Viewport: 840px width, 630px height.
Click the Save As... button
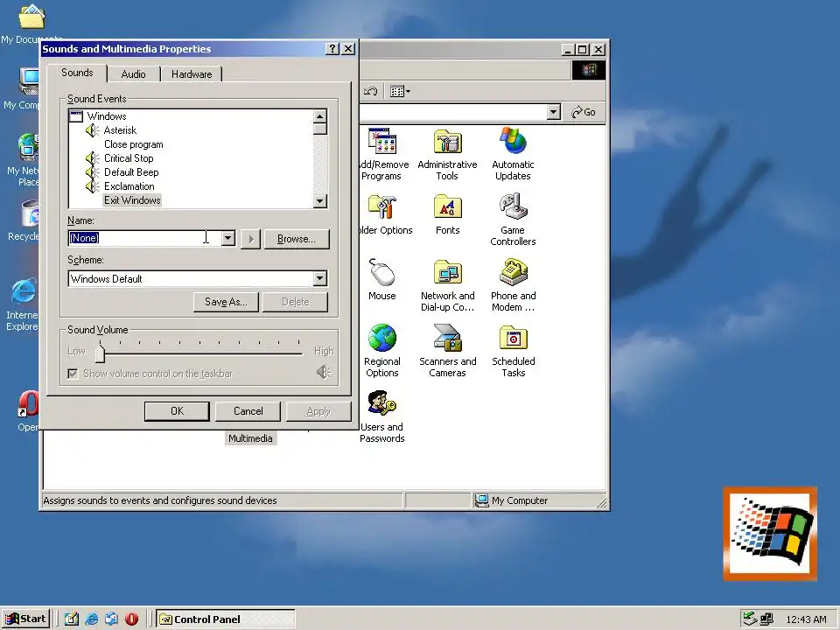226,302
